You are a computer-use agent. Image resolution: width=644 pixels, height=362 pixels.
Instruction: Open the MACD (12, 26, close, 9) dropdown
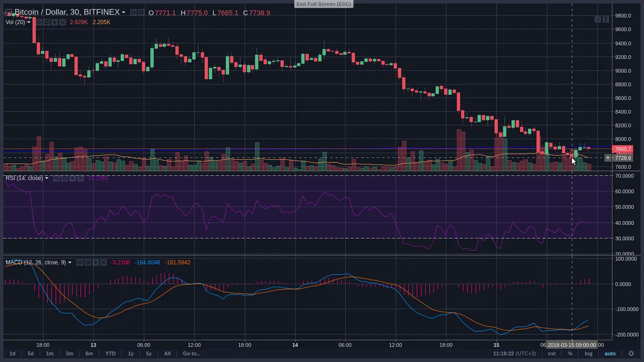click(x=70, y=262)
